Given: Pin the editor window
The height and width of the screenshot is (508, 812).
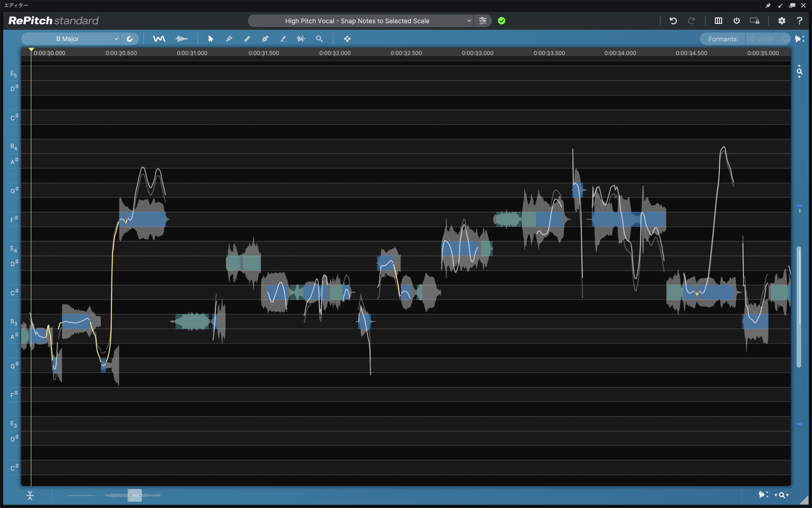Looking at the screenshot, I should (768, 6).
